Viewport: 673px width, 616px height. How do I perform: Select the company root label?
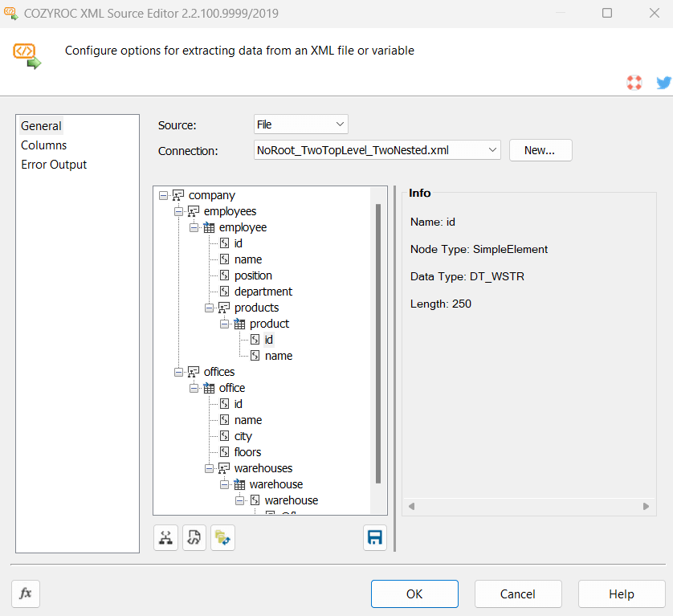point(211,195)
